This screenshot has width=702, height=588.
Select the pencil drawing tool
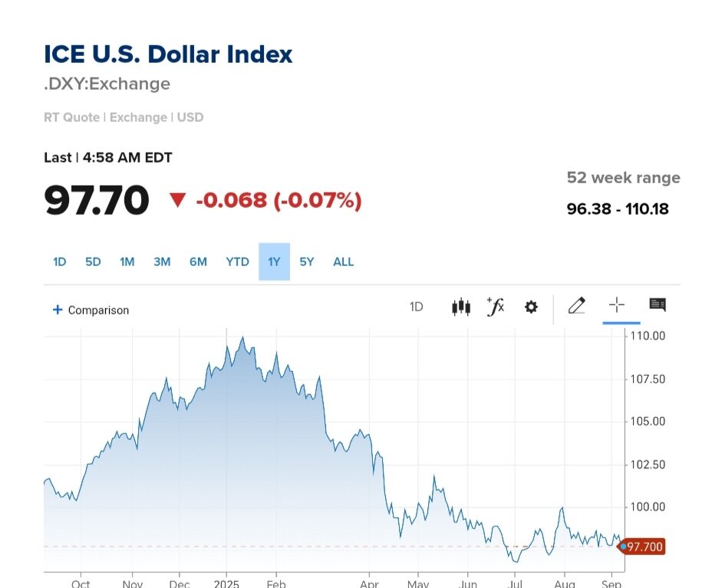pos(576,307)
